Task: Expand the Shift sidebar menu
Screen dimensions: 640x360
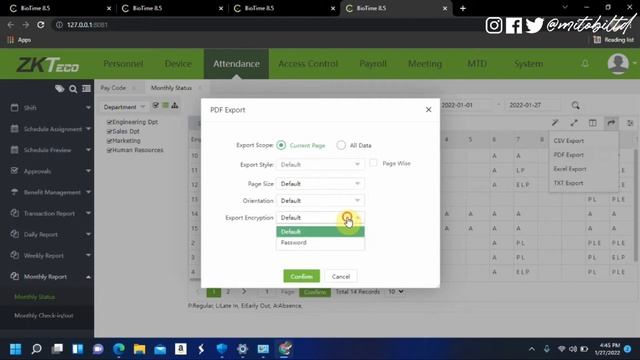Action: 47,108
